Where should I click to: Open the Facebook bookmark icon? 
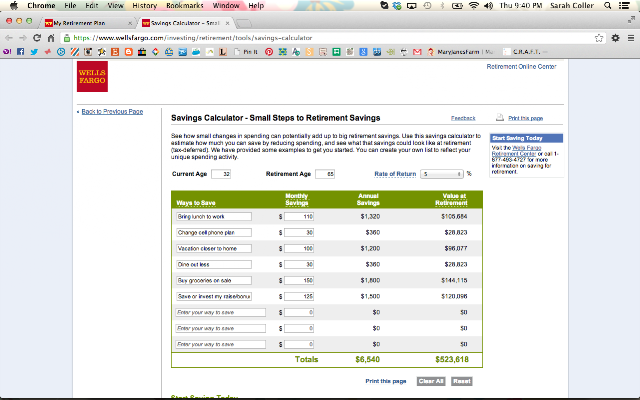[x=20, y=52]
